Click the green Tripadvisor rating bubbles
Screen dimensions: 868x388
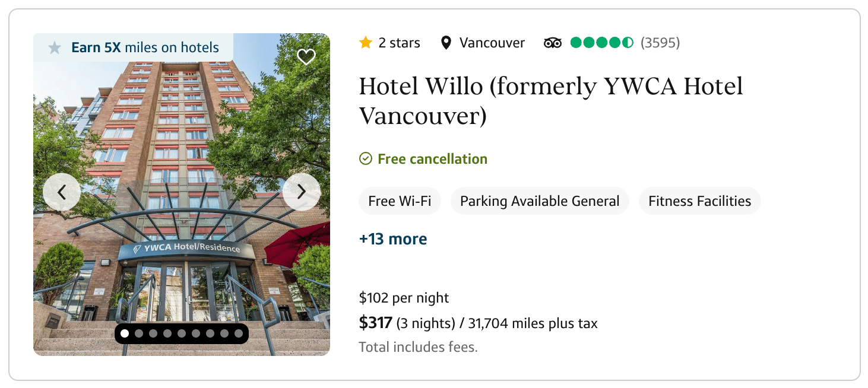coord(601,43)
